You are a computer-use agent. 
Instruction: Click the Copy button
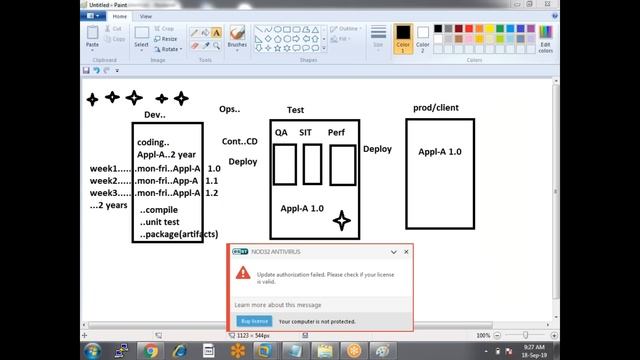(115, 39)
